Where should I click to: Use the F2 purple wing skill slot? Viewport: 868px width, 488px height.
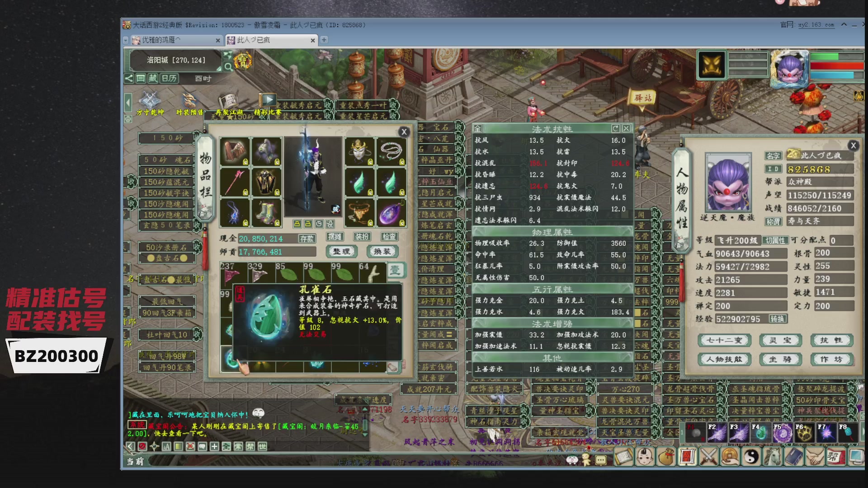click(x=717, y=432)
